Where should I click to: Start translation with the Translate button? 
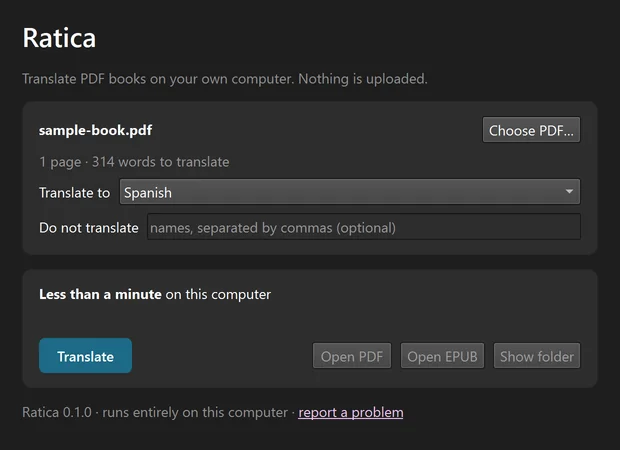(x=85, y=355)
